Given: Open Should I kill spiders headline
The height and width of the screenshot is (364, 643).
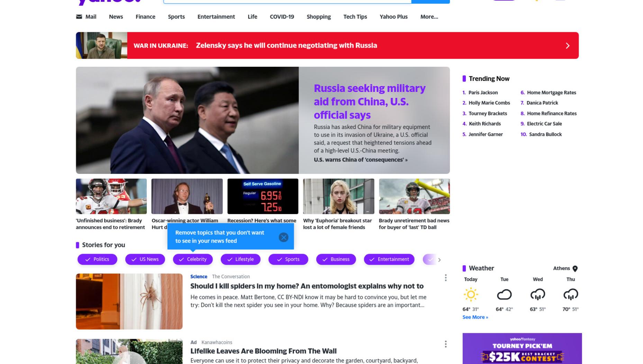Looking at the screenshot, I should point(307,286).
